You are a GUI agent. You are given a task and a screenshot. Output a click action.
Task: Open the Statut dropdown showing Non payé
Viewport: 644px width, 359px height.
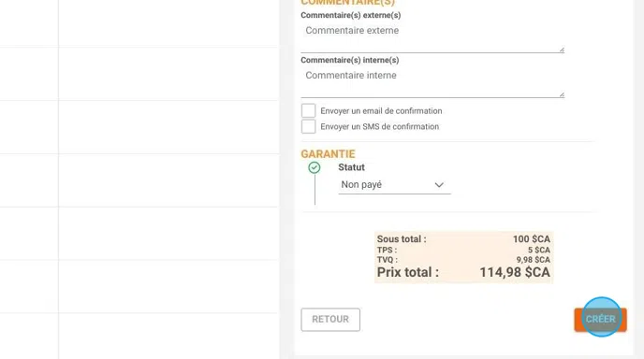(394, 185)
